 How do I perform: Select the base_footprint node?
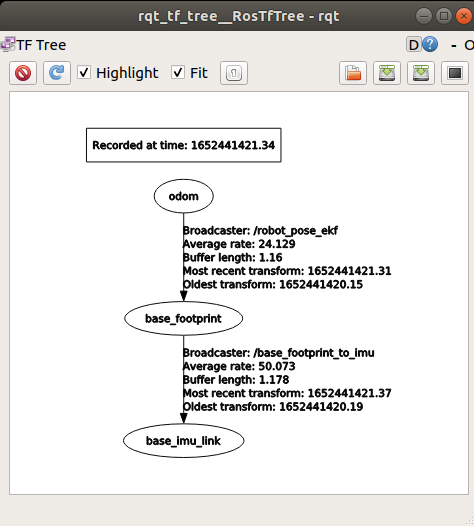pos(183,318)
